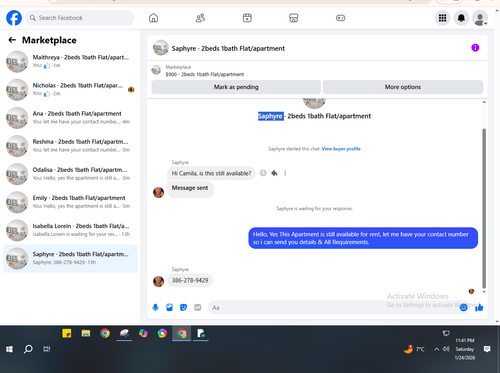Open the emoji picker in message box
The image size is (500, 373).
coord(463,307)
